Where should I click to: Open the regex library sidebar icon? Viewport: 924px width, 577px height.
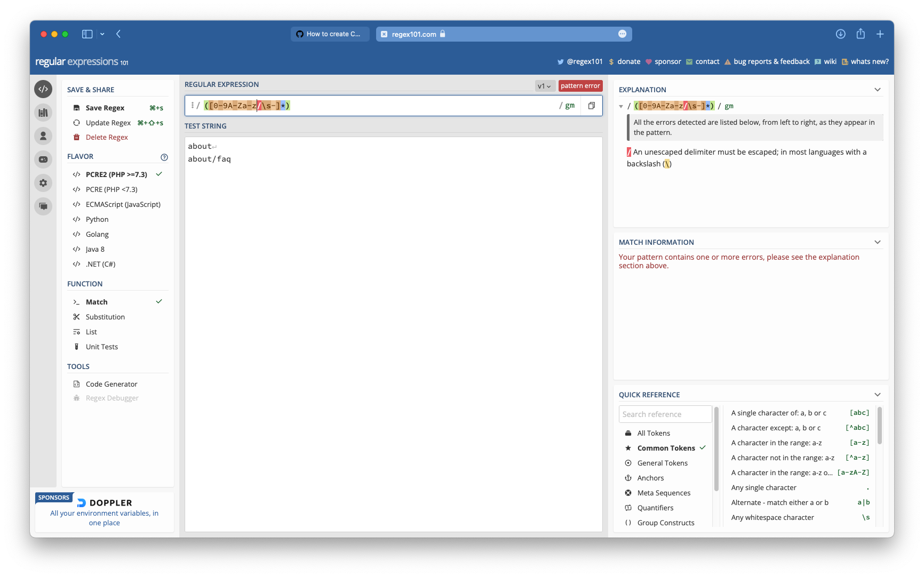point(43,113)
